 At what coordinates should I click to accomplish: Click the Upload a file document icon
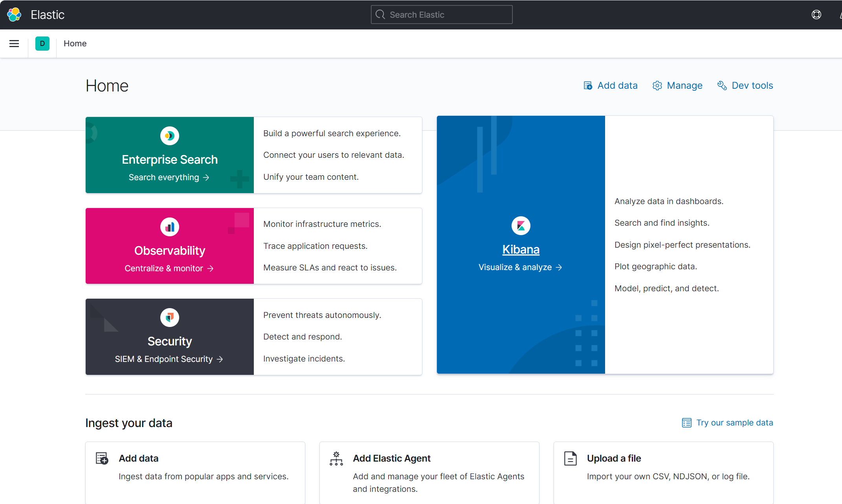coord(571,458)
